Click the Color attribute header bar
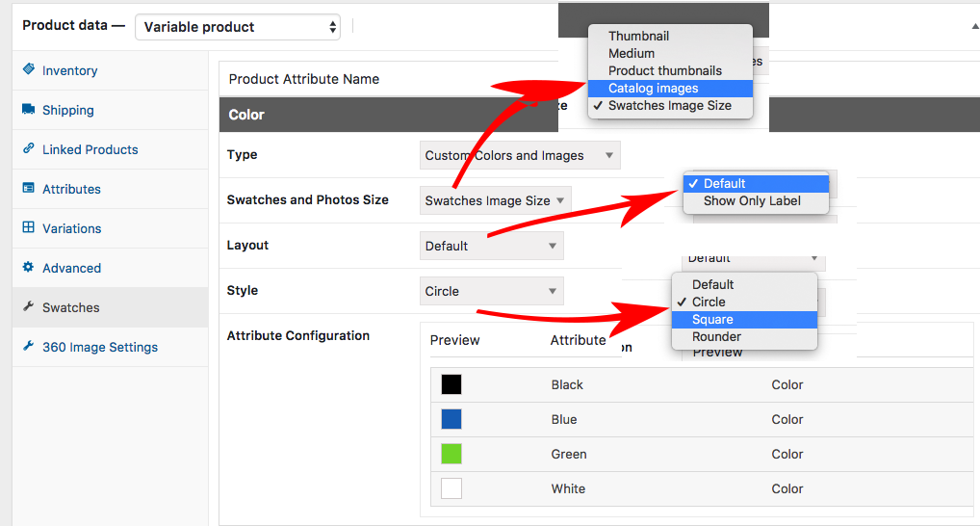 tap(385, 115)
